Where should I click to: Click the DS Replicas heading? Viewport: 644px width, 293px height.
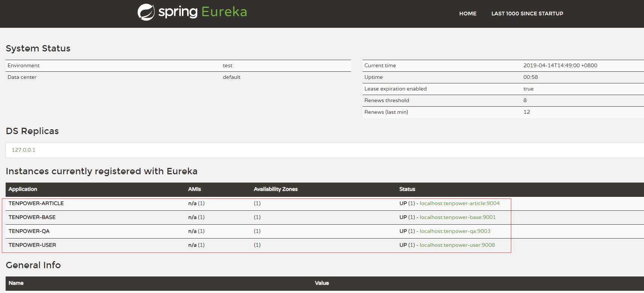click(32, 131)
